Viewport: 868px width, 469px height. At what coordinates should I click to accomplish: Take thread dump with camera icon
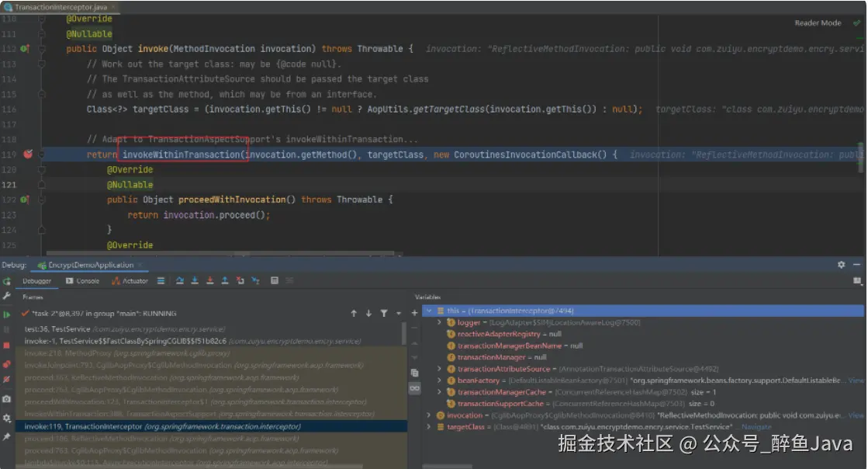tap(7, 399)
